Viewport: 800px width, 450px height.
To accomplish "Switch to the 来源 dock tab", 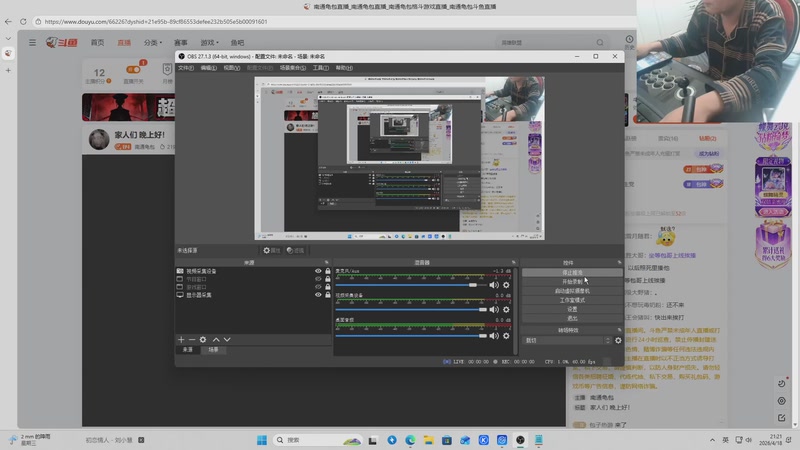I will [x=188, y=349].
